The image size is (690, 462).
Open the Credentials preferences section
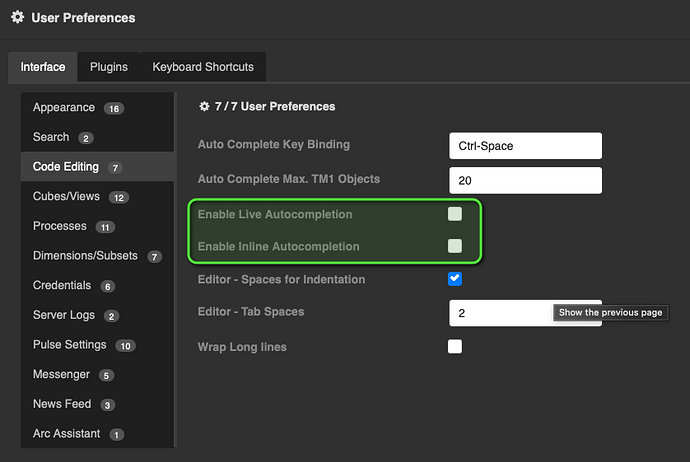click(62, 285)
